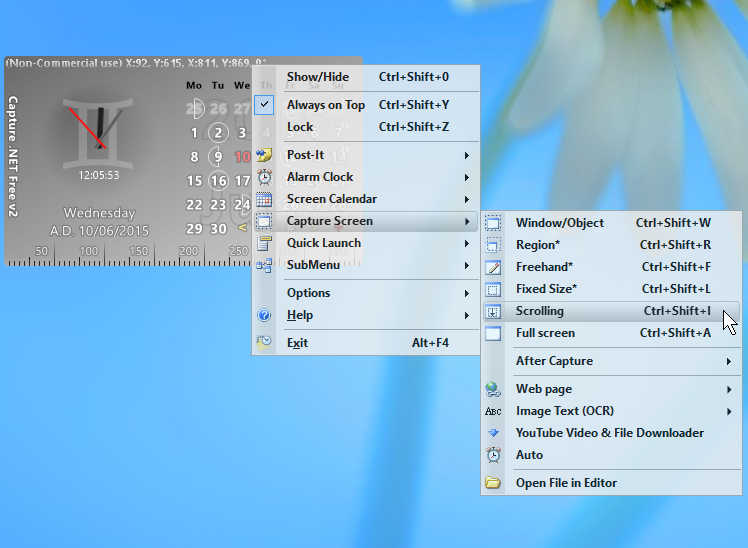Image resolution: width=748 pixels, height=548 pixels.
Task: Expand the Post-It submenu arrow
Action: click(467, 155)
